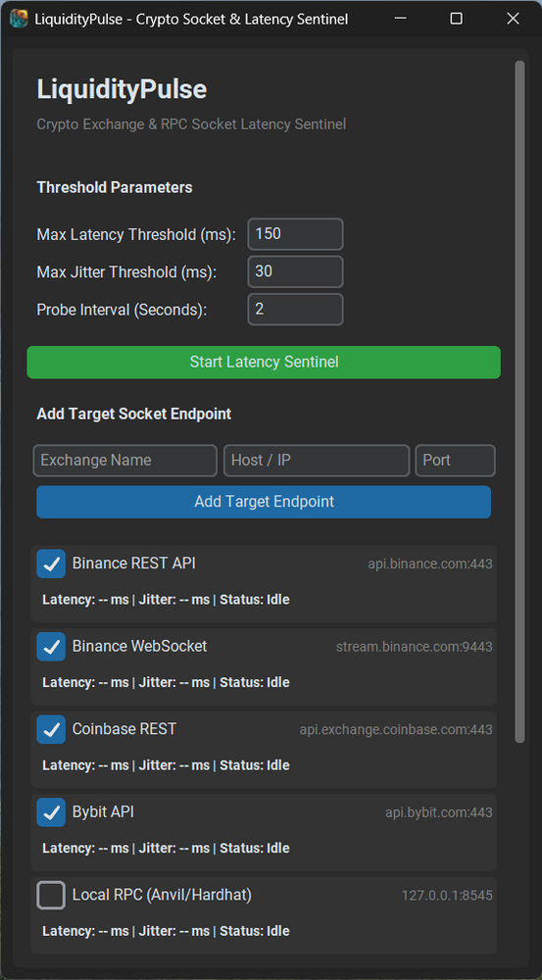This screenshot has height=980, width=542.
Task: Select the Probe Interval seconds field
Action: [x=296, y=310]
